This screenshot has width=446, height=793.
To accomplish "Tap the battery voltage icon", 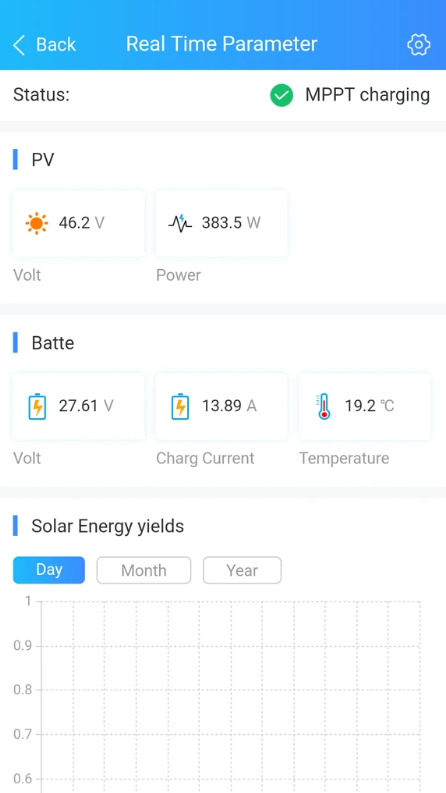I will coord(37,406).
